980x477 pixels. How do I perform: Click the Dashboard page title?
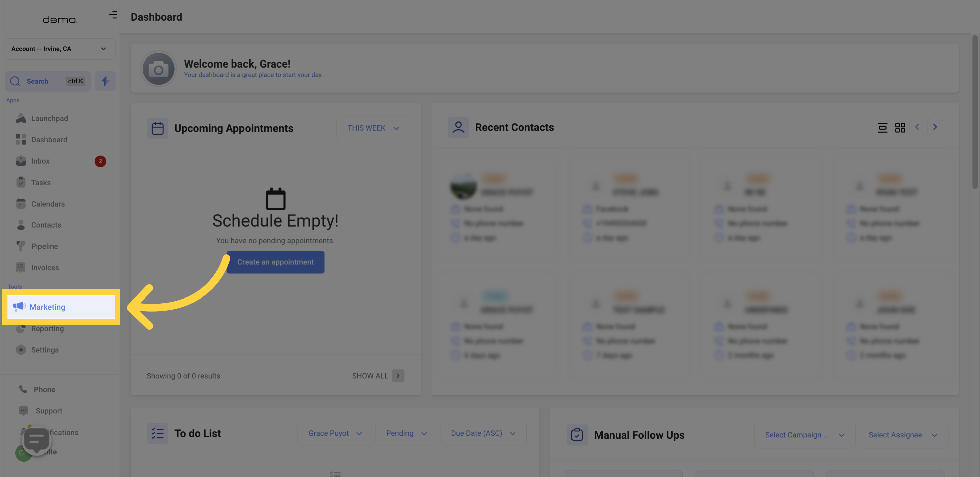pyautogui.click(x=156, y=17)
